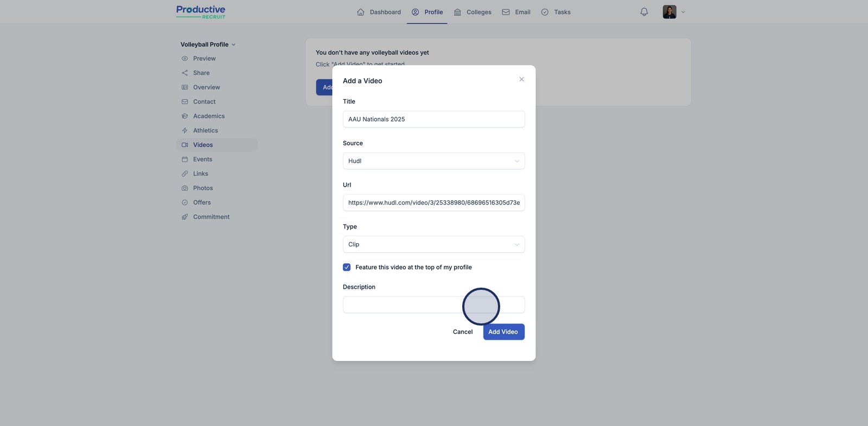
Task: Click the notification bell icon
Action: [x=644, y=12]
